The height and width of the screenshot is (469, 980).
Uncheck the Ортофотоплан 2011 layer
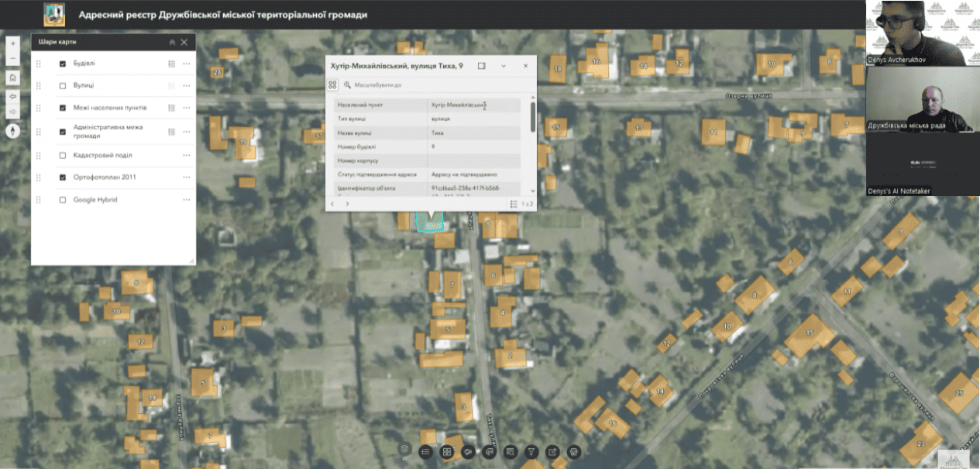click(x=63, y=178)
